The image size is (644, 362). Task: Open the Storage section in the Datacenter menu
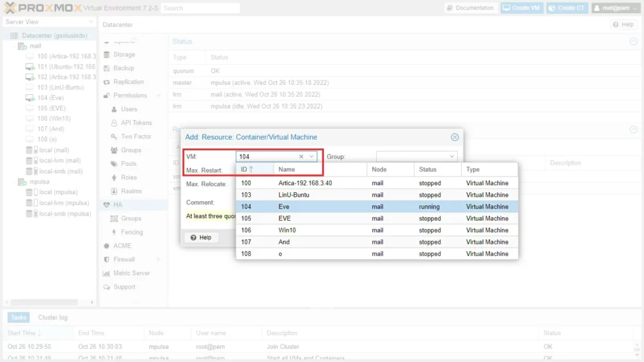click(124, 55)
